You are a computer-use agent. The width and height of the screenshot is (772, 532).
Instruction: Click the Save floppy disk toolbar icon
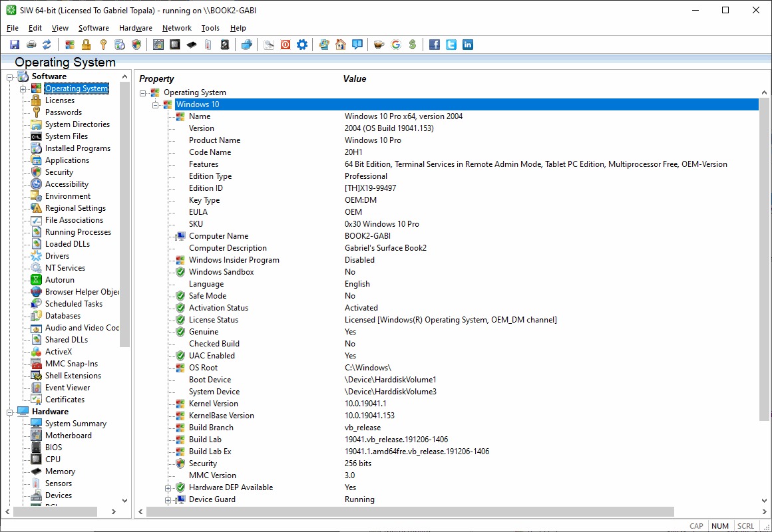[15, 45]
